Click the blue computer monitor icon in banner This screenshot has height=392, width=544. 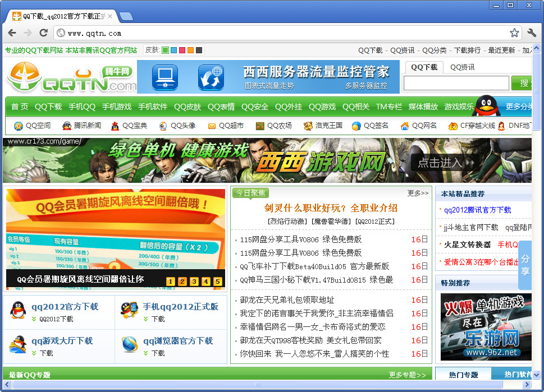[165, 77]
